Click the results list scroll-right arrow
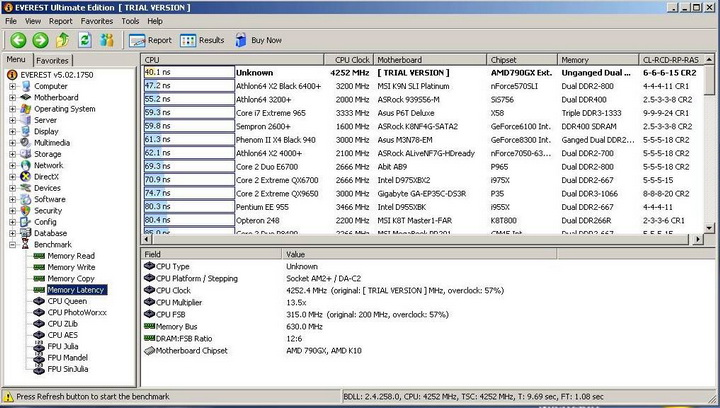Viewport: 720px width, 408px height. (x=698, y=239)
